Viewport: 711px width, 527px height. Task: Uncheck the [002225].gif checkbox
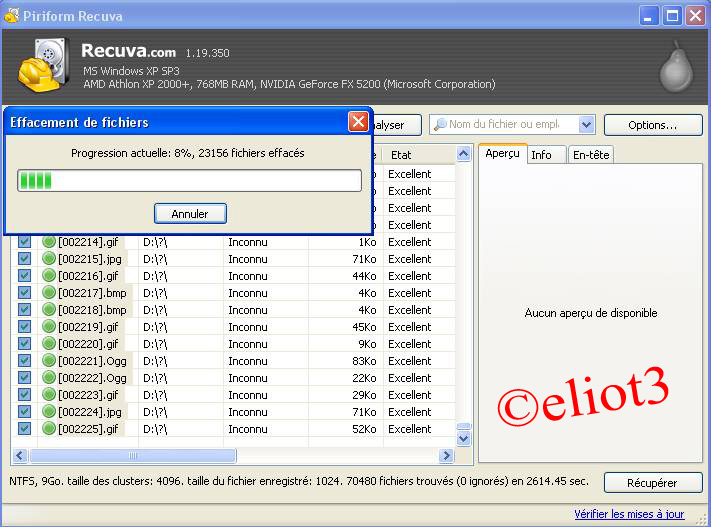24,429
